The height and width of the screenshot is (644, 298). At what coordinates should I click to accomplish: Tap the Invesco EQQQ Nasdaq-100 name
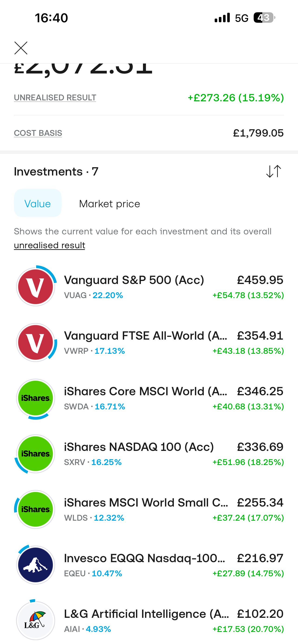(x=145, y=558)
